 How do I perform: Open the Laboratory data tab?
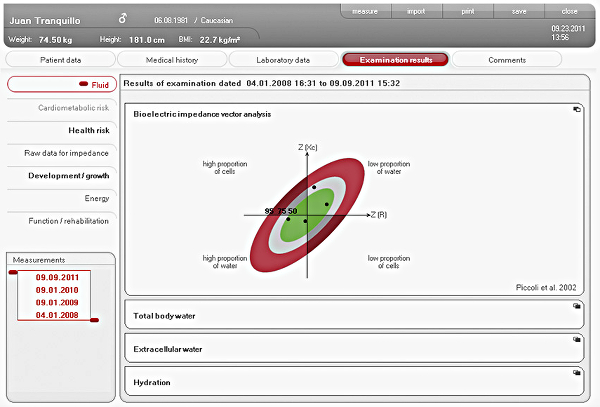[x=283, y=60]
